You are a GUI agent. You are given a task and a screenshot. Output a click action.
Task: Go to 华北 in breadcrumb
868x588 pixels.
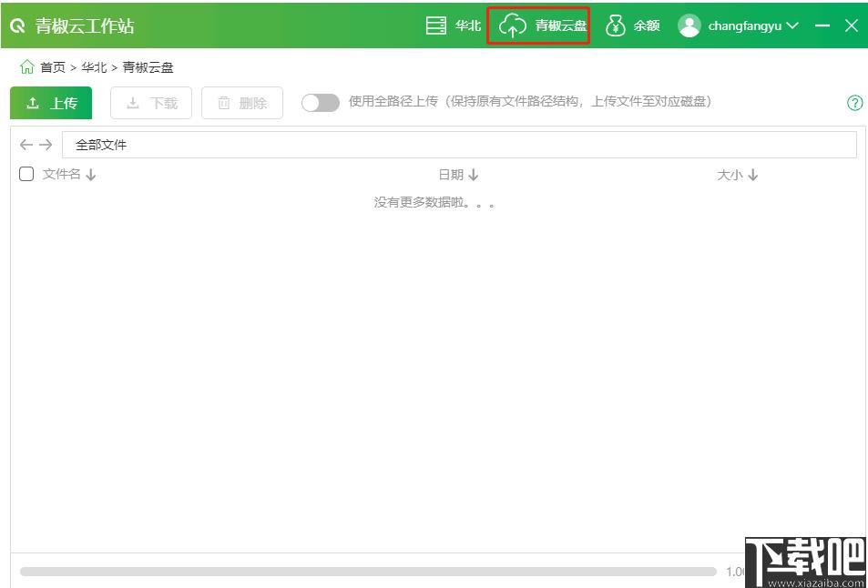pos(94,67)
